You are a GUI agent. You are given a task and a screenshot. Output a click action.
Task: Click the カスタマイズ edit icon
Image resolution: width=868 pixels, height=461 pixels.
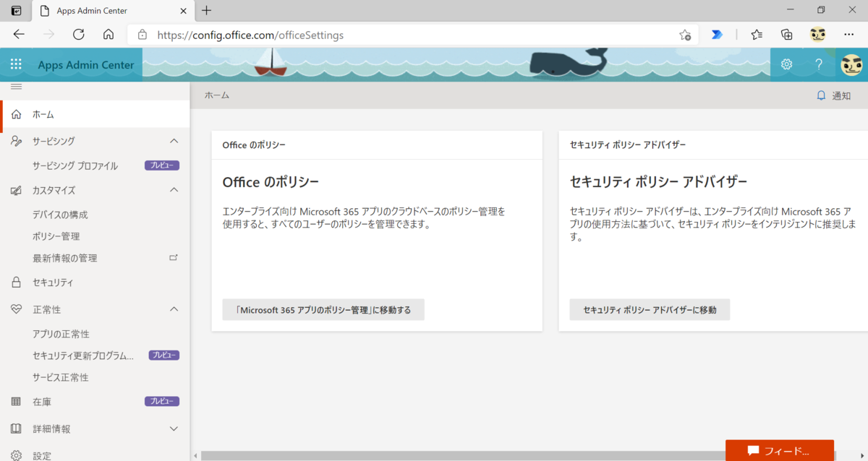pyautogui.click(x=16, y=190)
